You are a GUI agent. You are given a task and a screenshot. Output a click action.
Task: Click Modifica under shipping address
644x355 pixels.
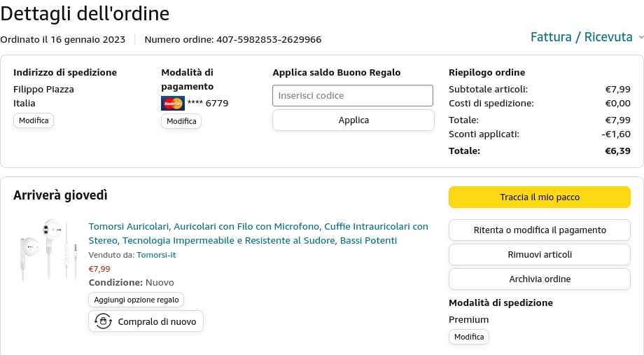[34, 120]
